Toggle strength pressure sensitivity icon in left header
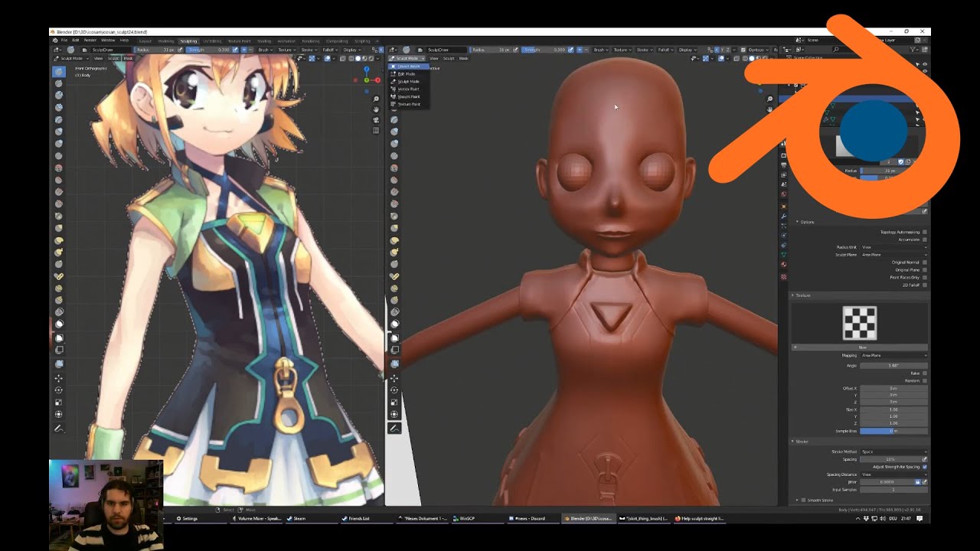Image resolution: width=980 pixels, height=551 pixels. (x=235, y=50)
